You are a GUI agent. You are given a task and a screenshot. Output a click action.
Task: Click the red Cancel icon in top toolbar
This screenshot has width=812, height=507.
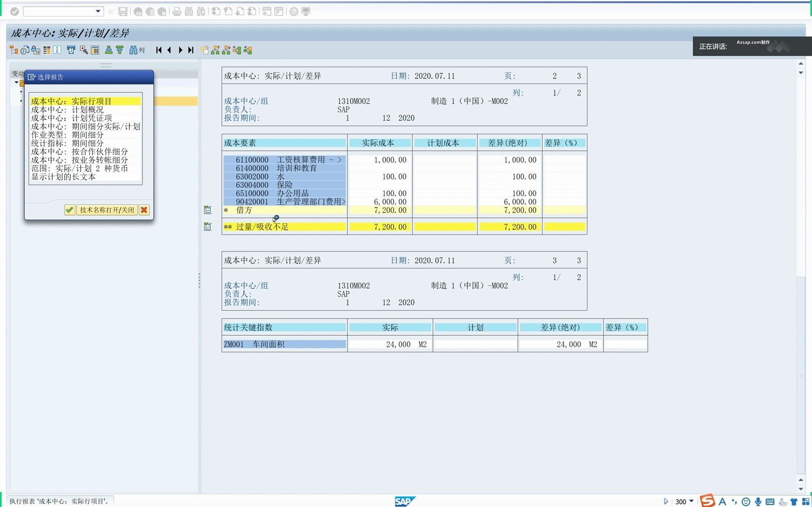click(x=162, y=12)
